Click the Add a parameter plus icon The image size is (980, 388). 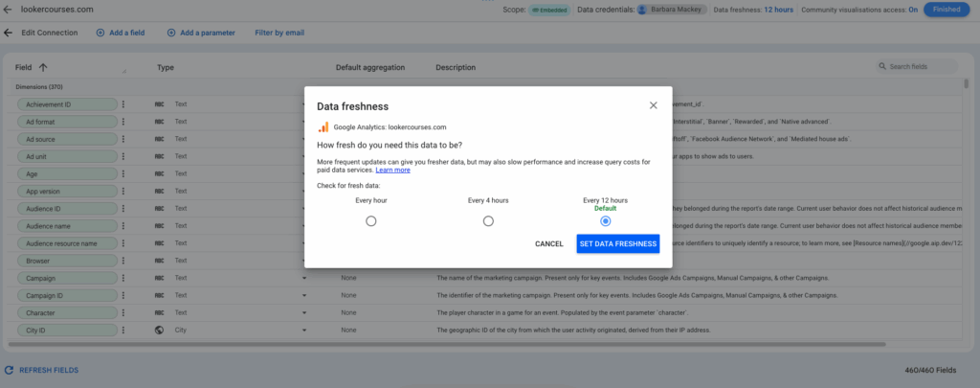171,33
